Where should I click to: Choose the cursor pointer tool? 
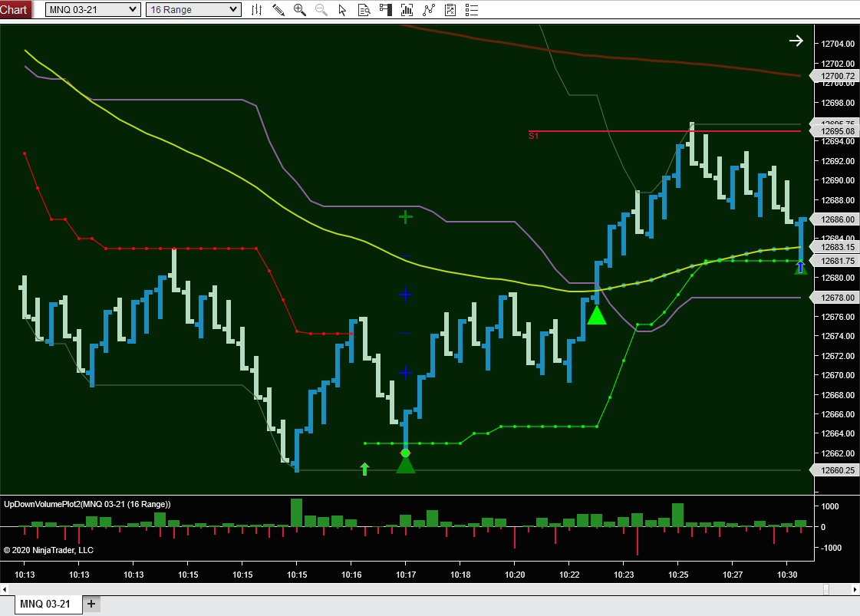(343, 10)
